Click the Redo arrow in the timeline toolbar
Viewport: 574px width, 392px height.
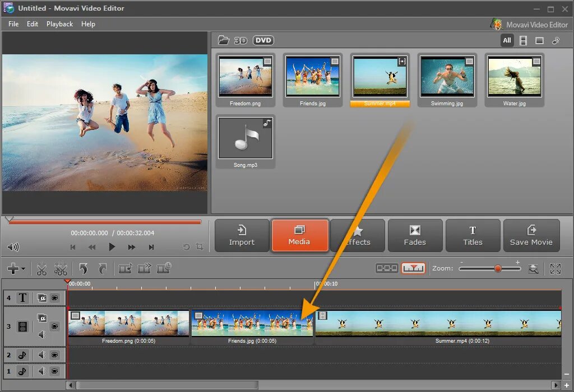tap(103, 269)
